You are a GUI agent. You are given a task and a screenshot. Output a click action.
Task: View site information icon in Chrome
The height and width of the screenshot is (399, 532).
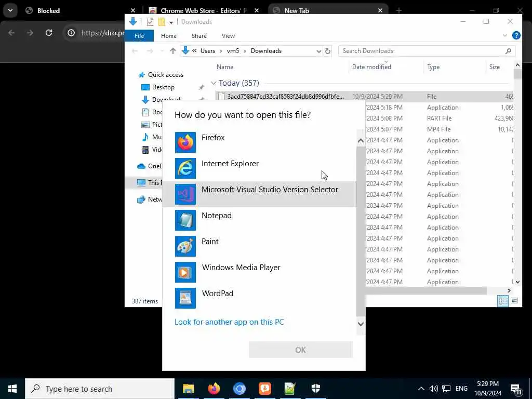coord(71,33)
